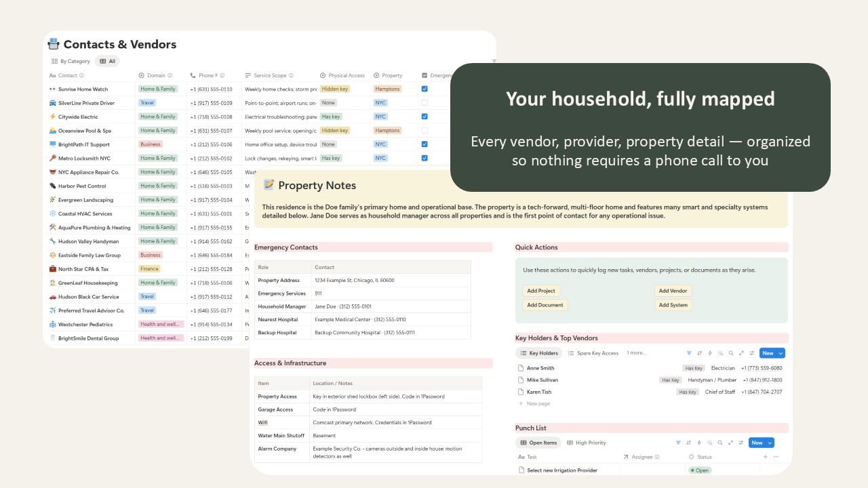Open Service Scope column header menu
The height and width of the screenshot is (488, 868).
(270, 75)
